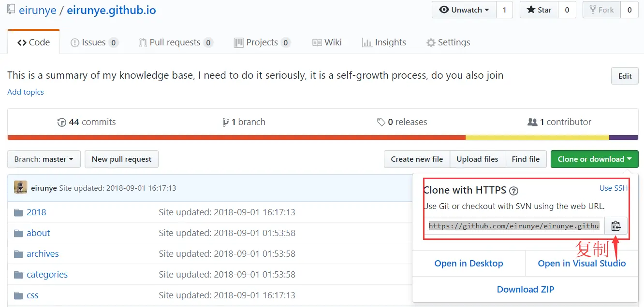Screen dimensions: 644x307
Task: Open the eirunye owner link in title
Action: [x=38, y=10]
